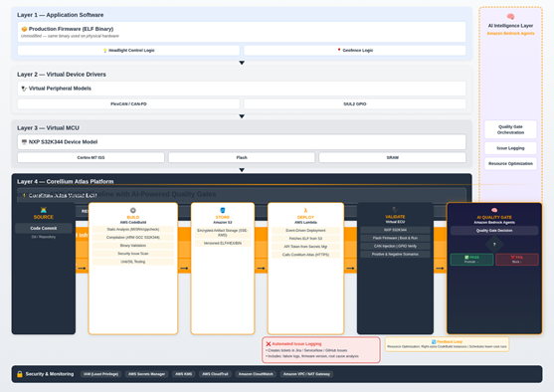Click the Production Firmware package icon

pos(24,29)
